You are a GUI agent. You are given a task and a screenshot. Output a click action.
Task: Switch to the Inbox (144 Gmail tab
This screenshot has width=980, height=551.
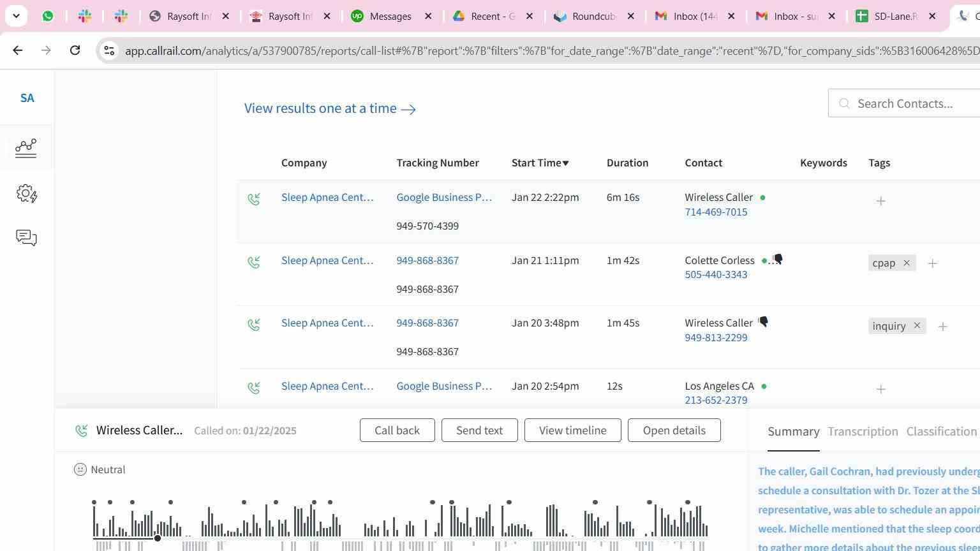[x=695, y=16]
